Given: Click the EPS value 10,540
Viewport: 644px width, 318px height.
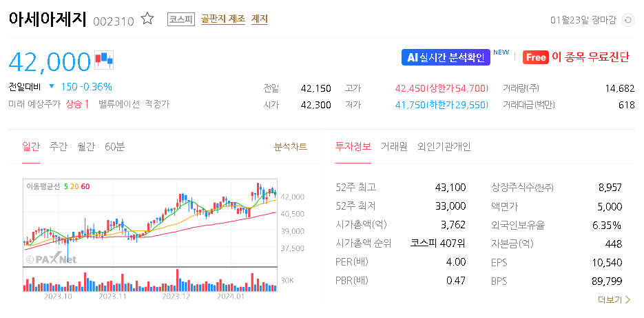Looking at the screenshot, I should (x=607, y=262).
